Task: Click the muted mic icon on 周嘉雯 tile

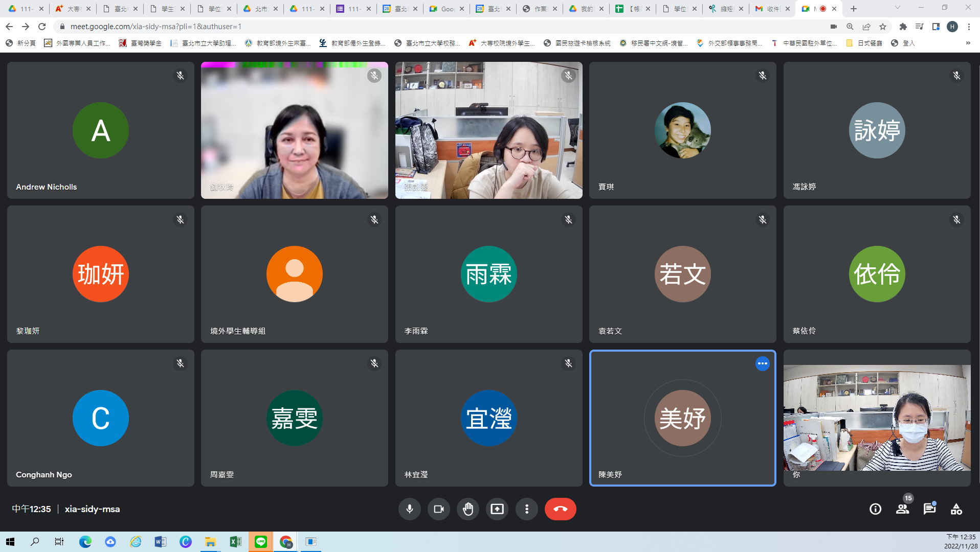Action: tap(374, 363)
